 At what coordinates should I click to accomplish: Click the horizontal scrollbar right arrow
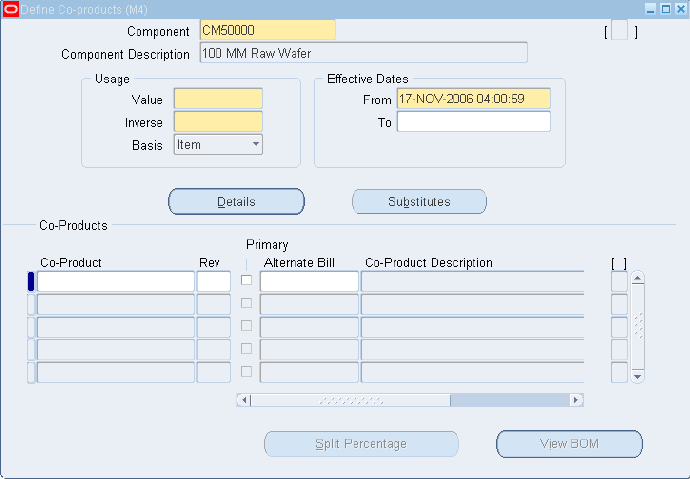click(x=576, y=400)
